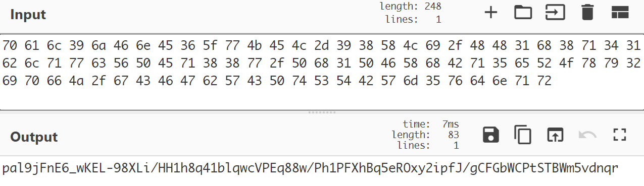The width and height of the screenshot is (644, 186).
Task: Click the output length 83 statistic
Action: coord(425,135)
